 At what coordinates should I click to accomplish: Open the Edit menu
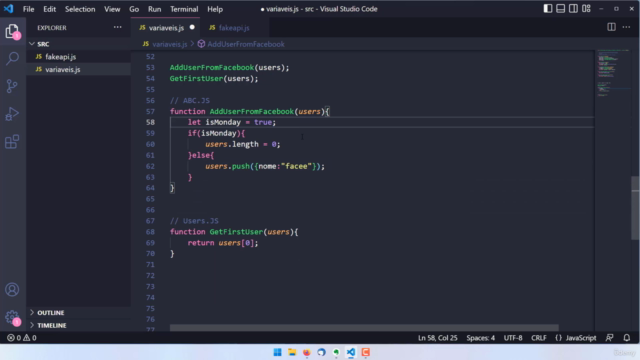pos(49,9)
